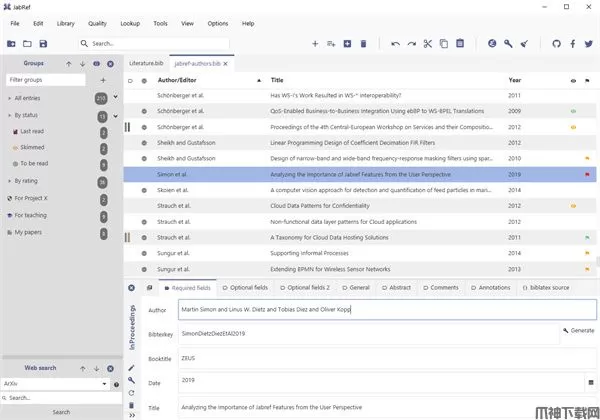
Task: Copy the selected entry
Action: (x=444, y=44)
